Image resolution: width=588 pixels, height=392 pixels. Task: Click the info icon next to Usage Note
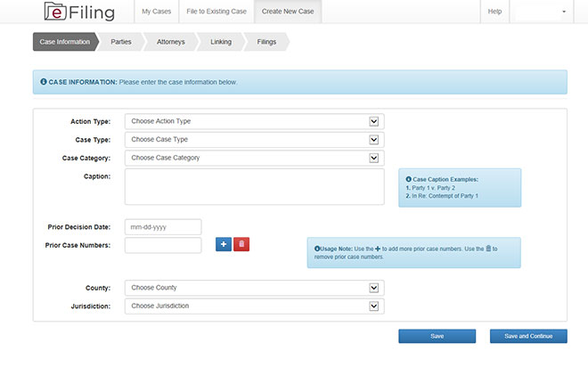317,249
